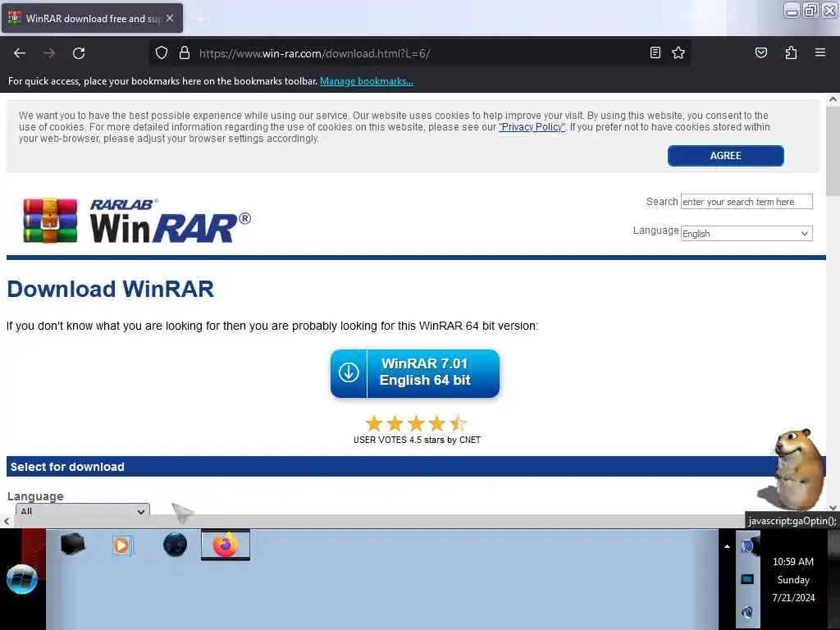
Task: Launch media player from taskbar
Action: pos(122,546)
